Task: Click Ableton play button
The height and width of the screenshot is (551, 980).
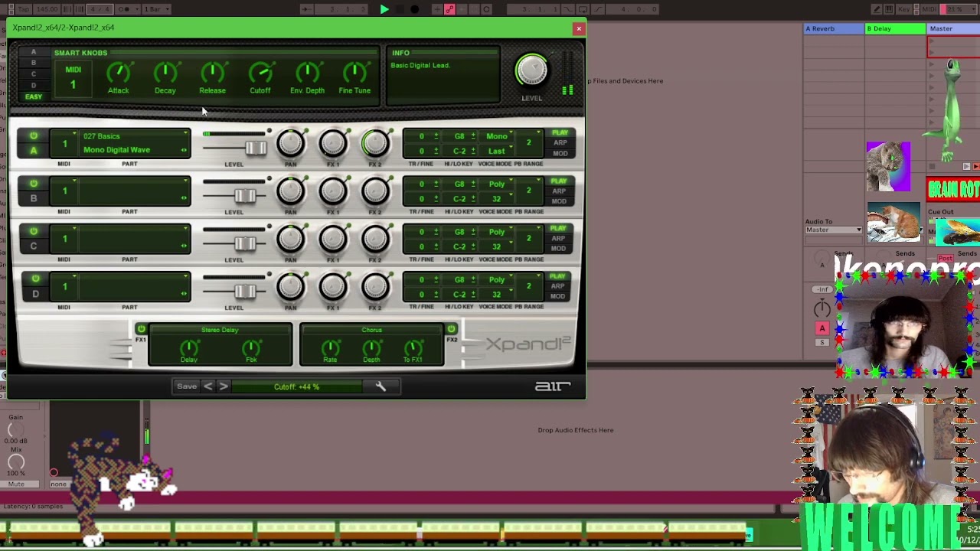Action: tap(384, 9)
